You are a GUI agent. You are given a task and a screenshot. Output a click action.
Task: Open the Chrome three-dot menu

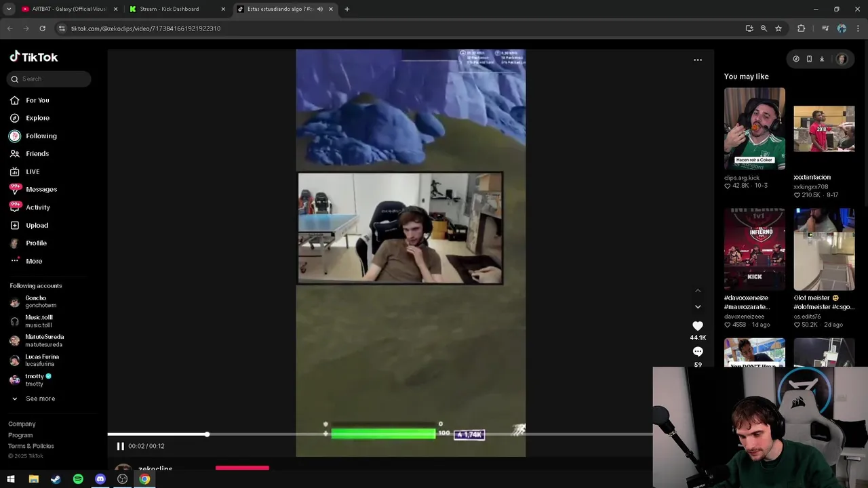pos(858,28)
